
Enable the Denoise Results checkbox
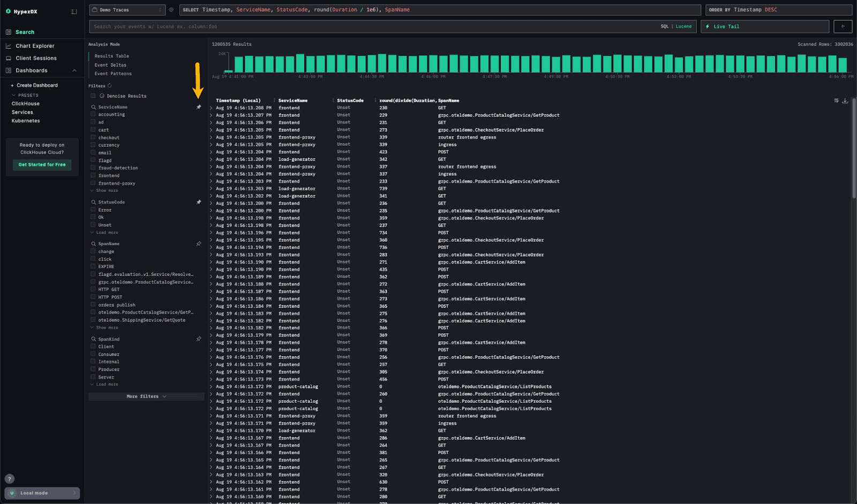point(93,96)
